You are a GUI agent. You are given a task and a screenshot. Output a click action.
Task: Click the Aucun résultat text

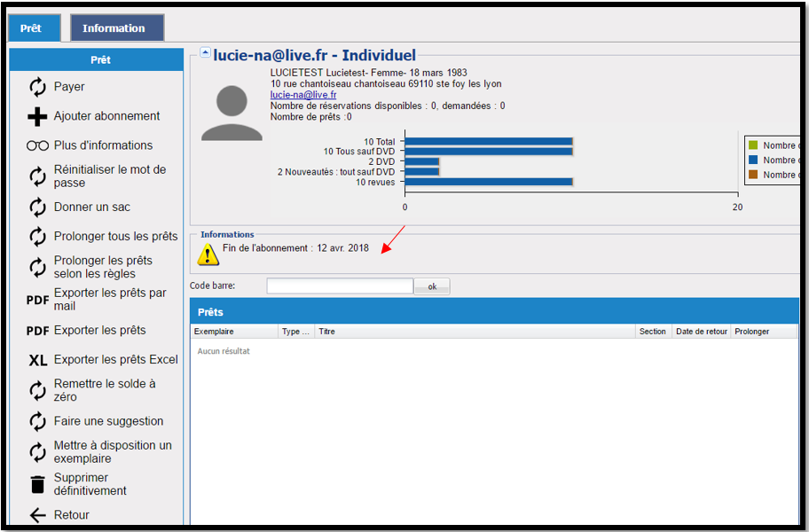tap(224, 351)
